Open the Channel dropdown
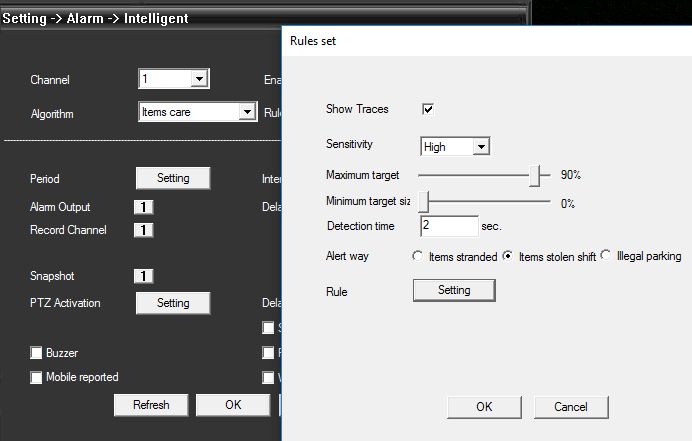Screen dimensions: 692x441 tap(198, 79)
